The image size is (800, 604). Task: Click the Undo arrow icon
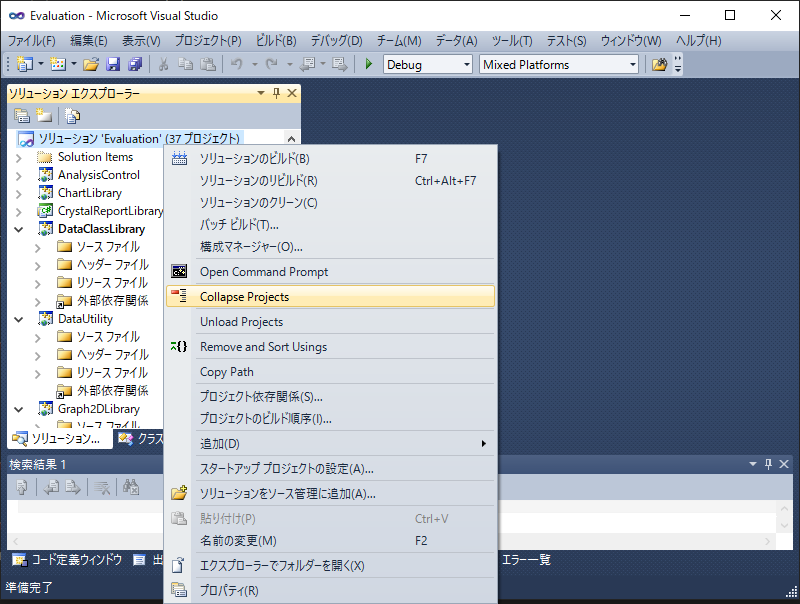pos(236,64)
